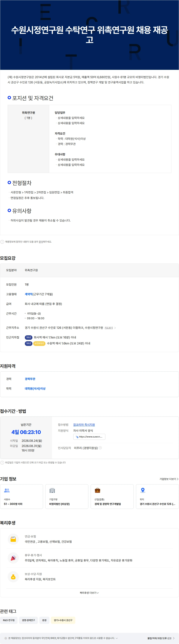Click the people icon on the 사원수 card
This screenshot has height=644, width=179.
7,491
